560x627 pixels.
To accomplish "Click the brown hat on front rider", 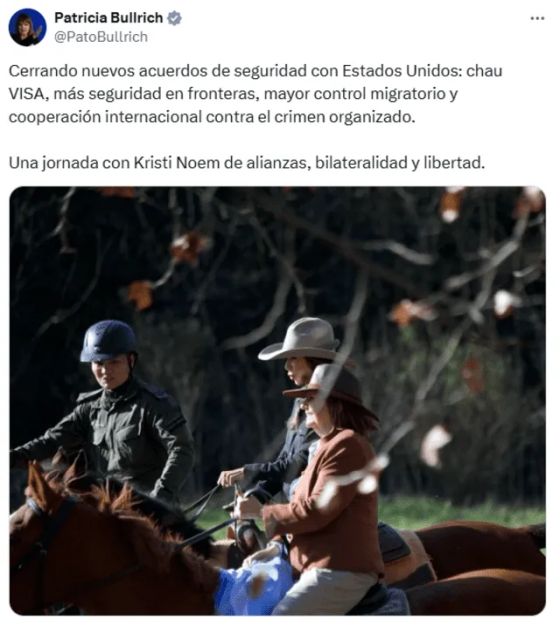I will click(326, 384).
